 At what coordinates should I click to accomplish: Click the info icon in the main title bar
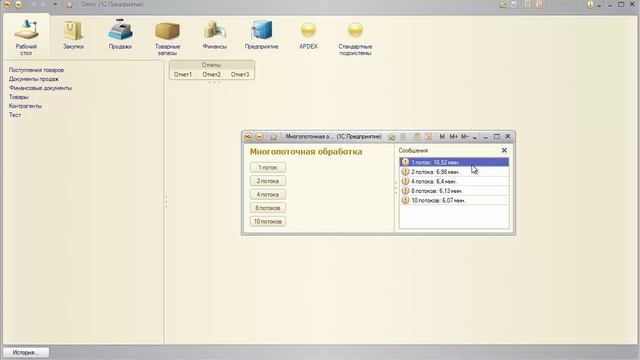(590, 4)
